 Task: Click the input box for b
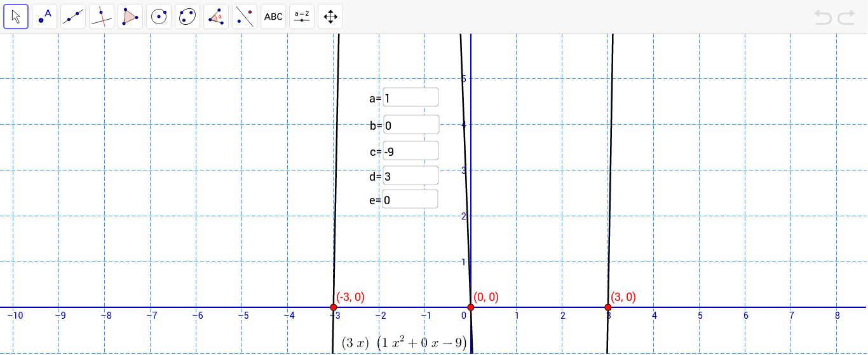[410, 125]
